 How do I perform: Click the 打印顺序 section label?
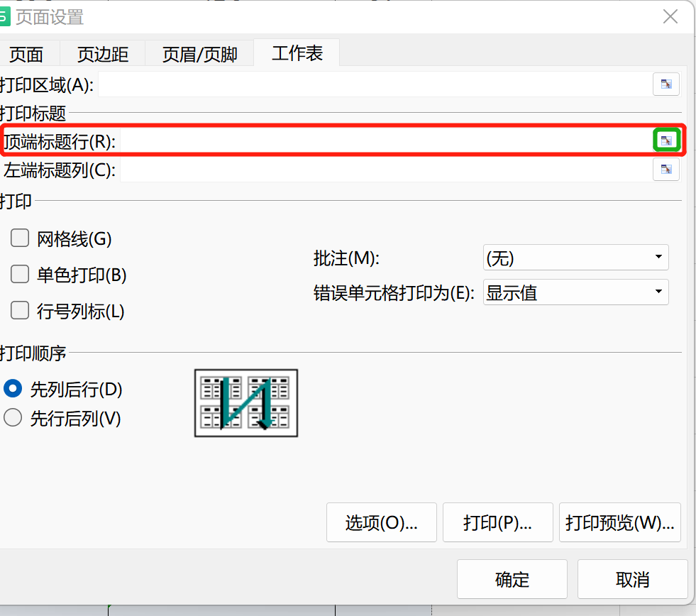[x=33, y=353]
